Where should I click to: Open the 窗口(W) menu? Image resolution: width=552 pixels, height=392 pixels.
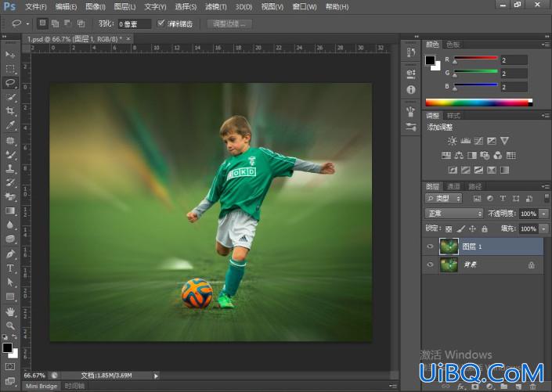(305, 7)
